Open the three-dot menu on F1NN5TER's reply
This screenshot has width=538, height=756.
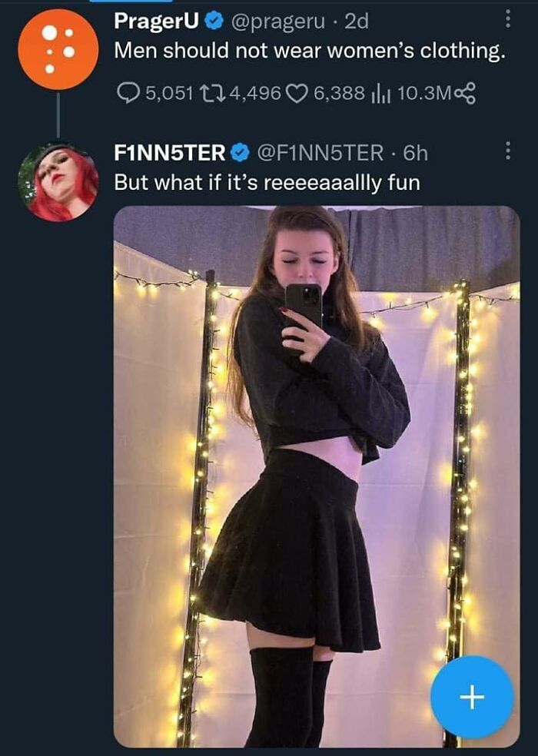click(507, 151)
